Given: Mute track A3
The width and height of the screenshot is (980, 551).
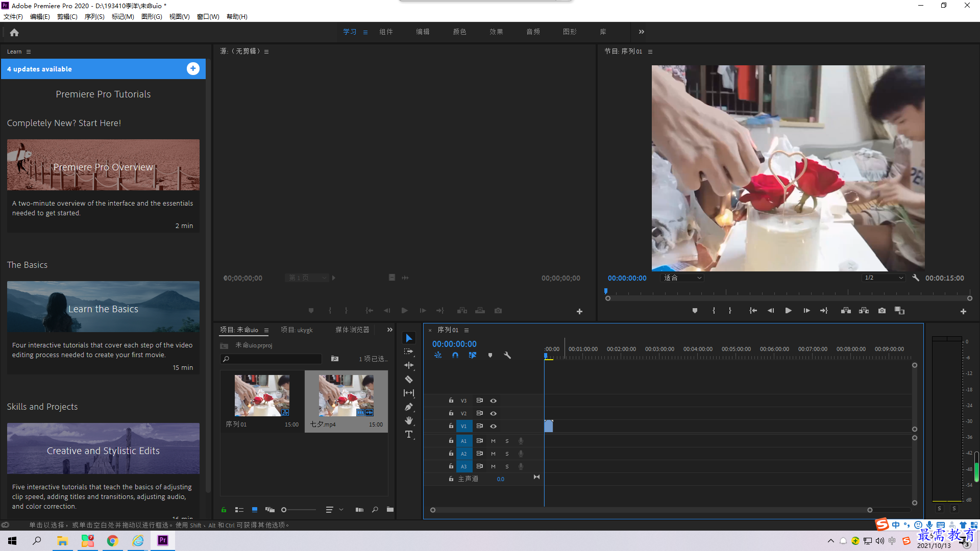Looking at the screenshot, I should point(493,466).
